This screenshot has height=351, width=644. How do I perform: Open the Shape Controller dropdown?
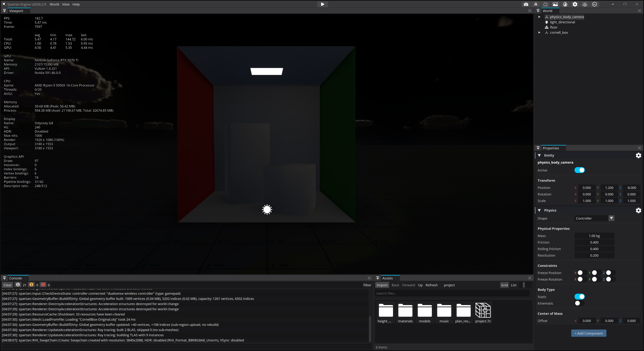(x=611, y=218)
